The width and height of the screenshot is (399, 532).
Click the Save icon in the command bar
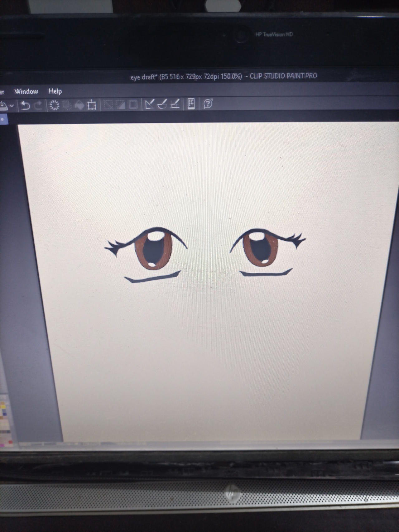click(3, 106)
